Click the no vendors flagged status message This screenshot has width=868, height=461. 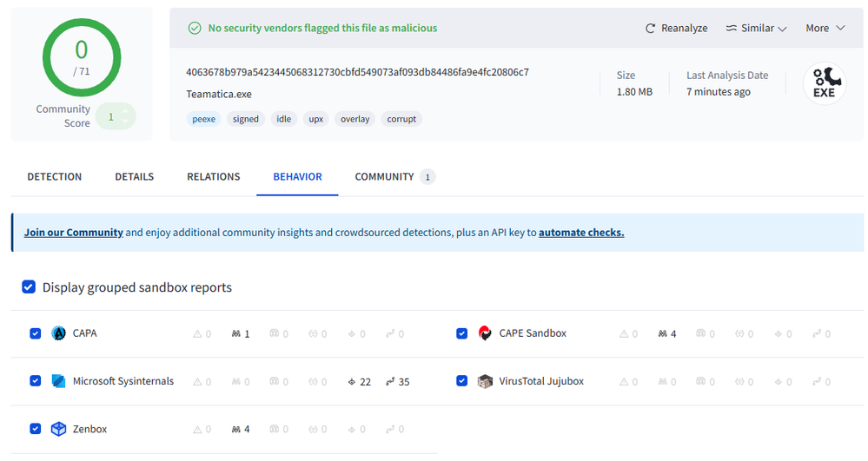(x=322, y=29)
